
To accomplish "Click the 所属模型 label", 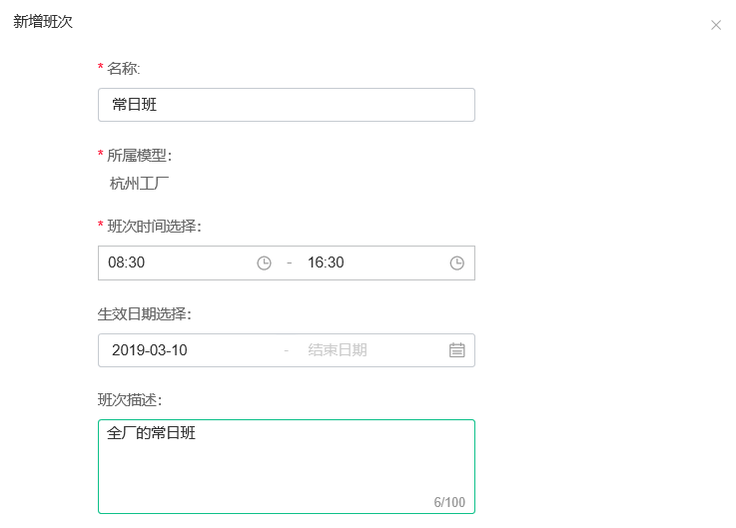I will [x=139, y=155].
